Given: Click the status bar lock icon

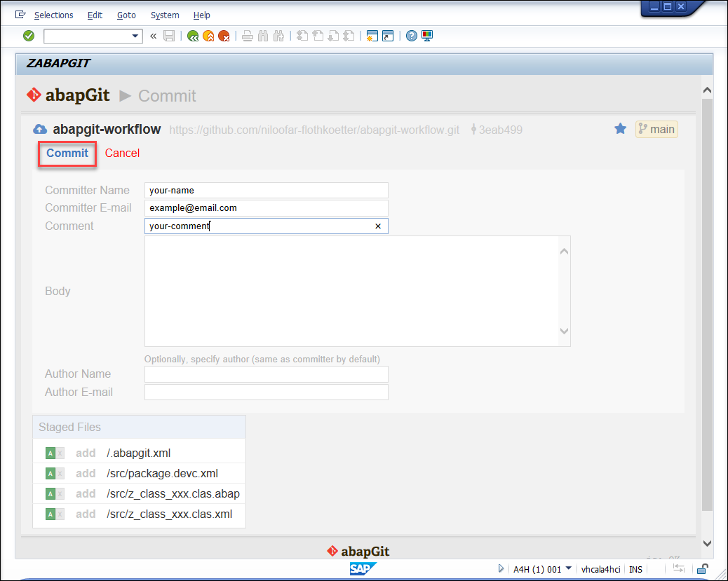Looking at the screenshot, I should click(703, 569).
